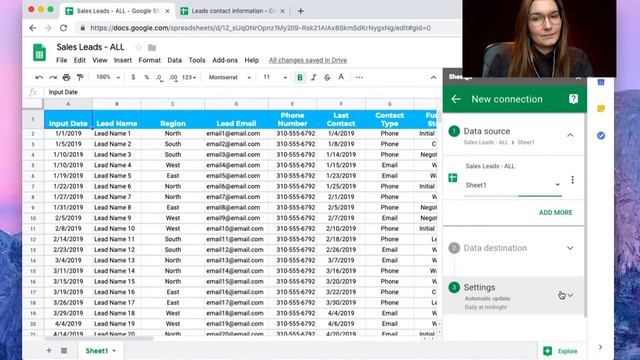The image size is (640, 360).
Task: Click the browser forward arrow
Action: coord(48,28)
